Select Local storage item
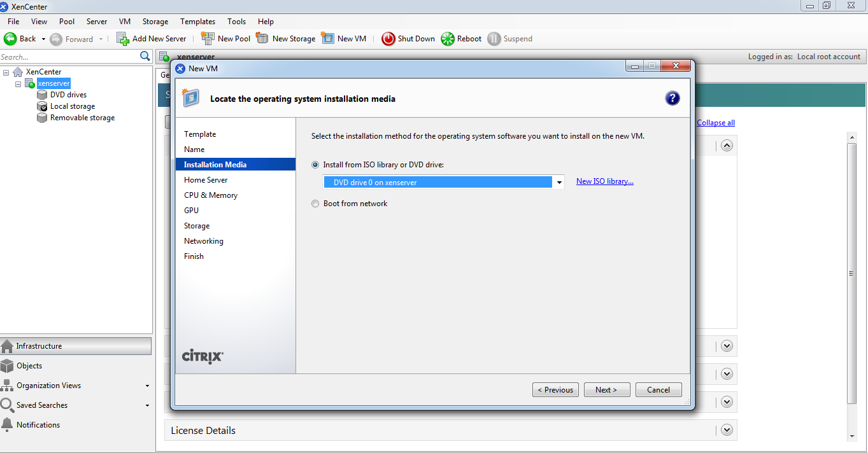 [x=73, y=106]
